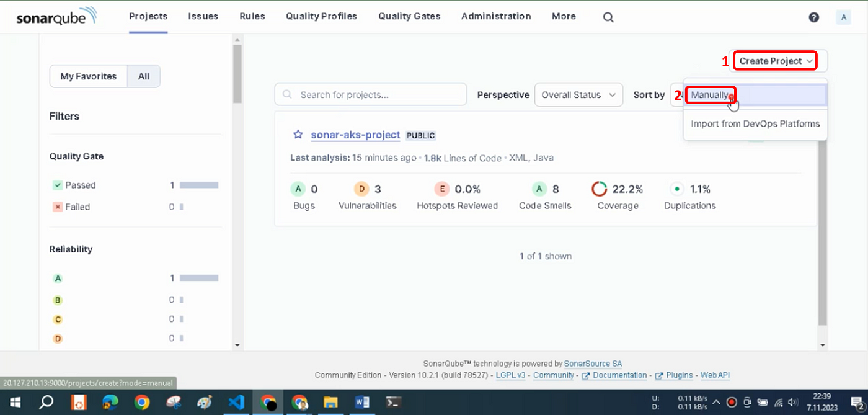Click the 0.0% hotspots reviewed value
The height and width of the screenshot is (415, 868).
[x=468, y=189]
